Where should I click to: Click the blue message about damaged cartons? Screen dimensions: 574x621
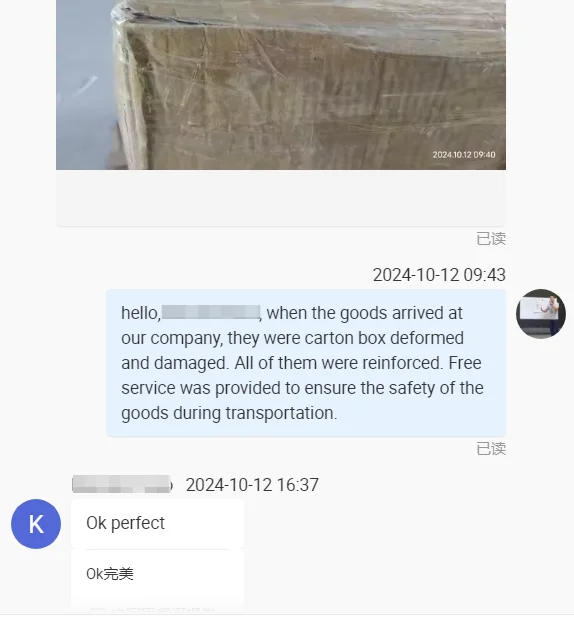pos(306,363)
